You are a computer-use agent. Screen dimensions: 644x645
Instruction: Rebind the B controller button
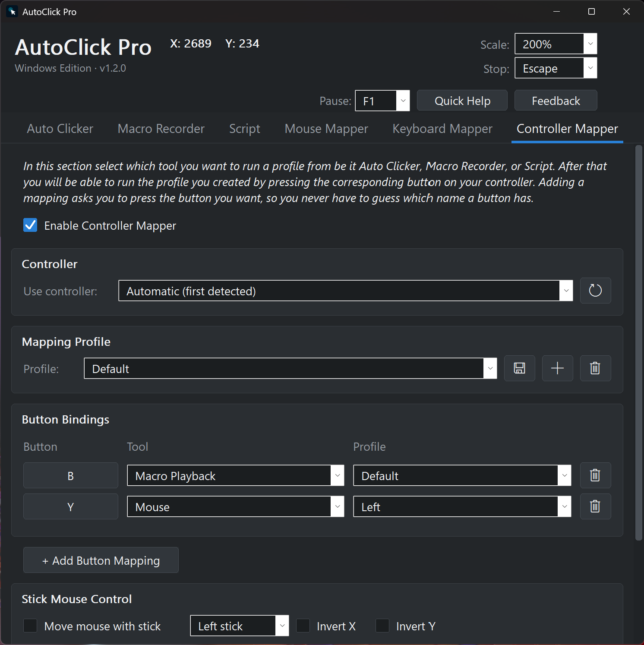[71, 475]
